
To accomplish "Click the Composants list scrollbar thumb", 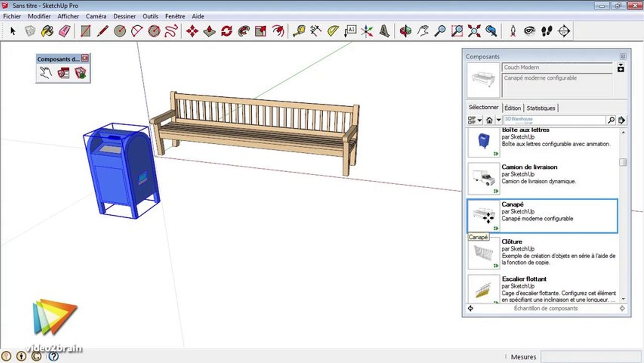I will point(623,162).
